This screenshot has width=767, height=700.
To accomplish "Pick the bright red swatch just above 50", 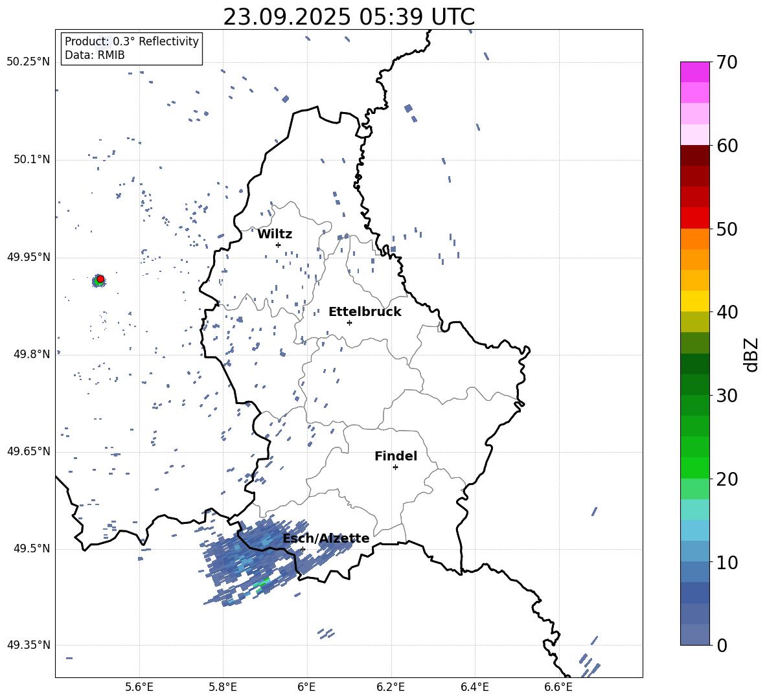I will click(694, 218).
